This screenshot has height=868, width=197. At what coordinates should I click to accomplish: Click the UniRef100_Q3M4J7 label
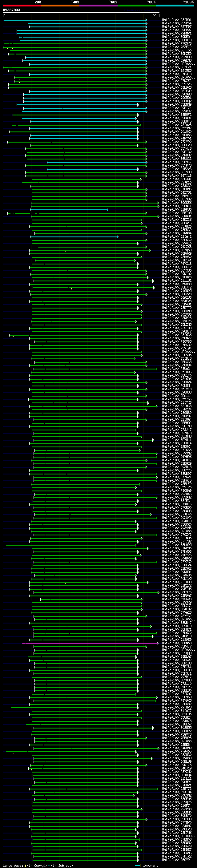tap(176, 646)
